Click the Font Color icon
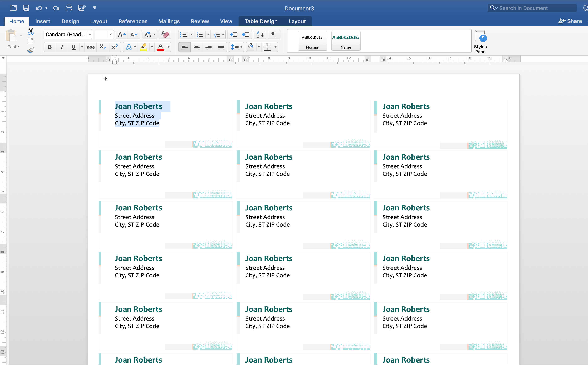 coord(160,47)
